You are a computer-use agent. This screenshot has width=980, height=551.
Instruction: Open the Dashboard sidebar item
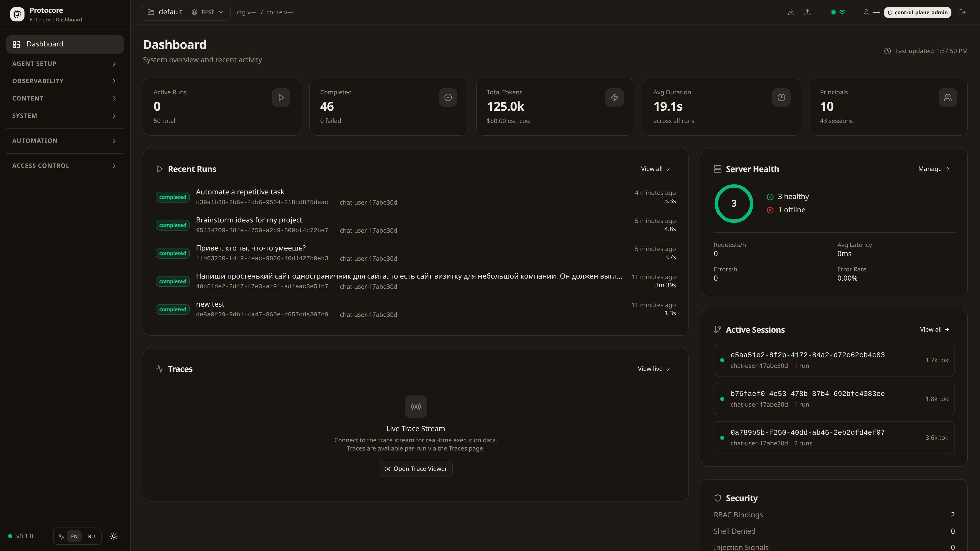(x=65, y=44)
